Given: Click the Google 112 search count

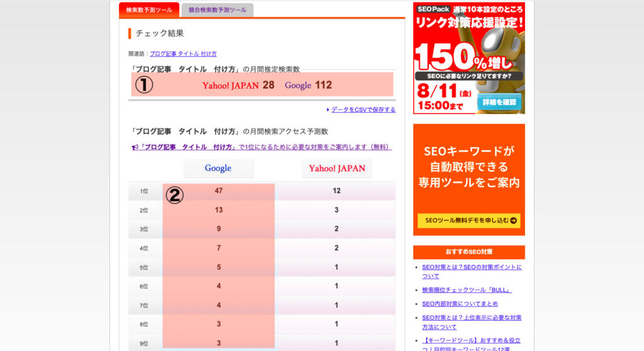Looking at the screenshot, I should click(308, 85).
